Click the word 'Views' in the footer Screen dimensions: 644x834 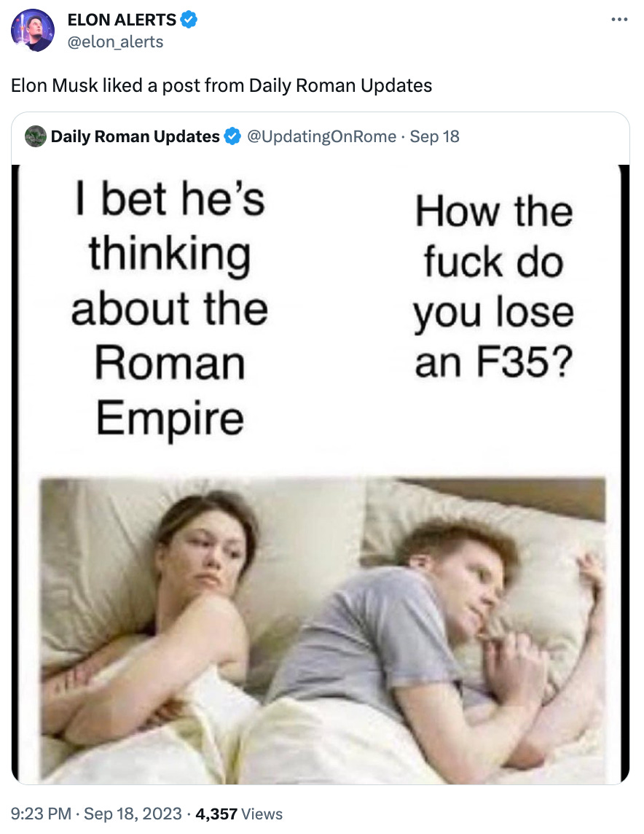262,814
